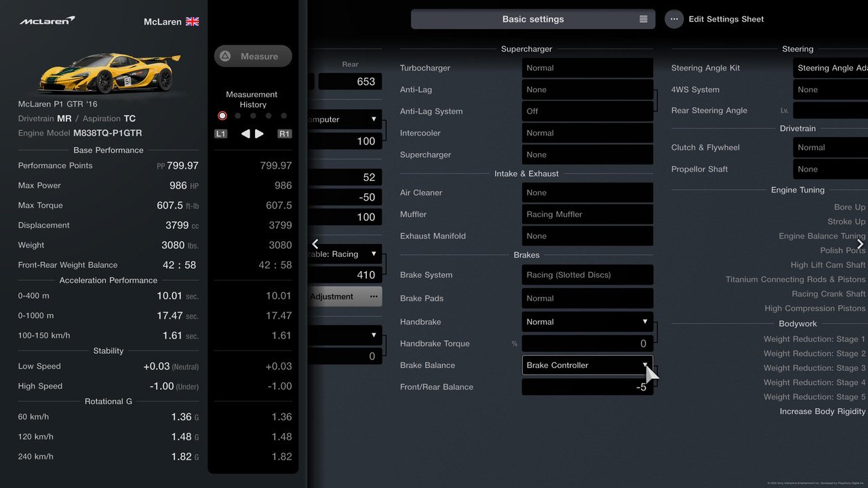Go to previous measurement with left arrow
868x488 pixels.
(x=245, y=134)
